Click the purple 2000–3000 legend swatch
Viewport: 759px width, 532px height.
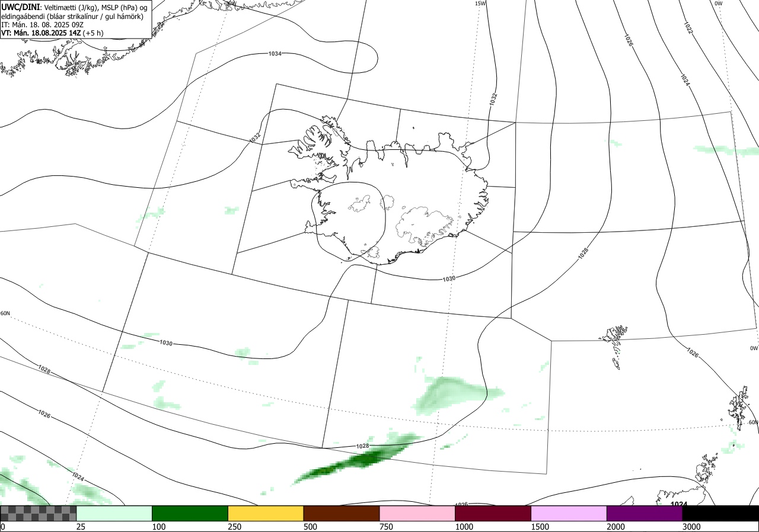click(x=645, y=513)
